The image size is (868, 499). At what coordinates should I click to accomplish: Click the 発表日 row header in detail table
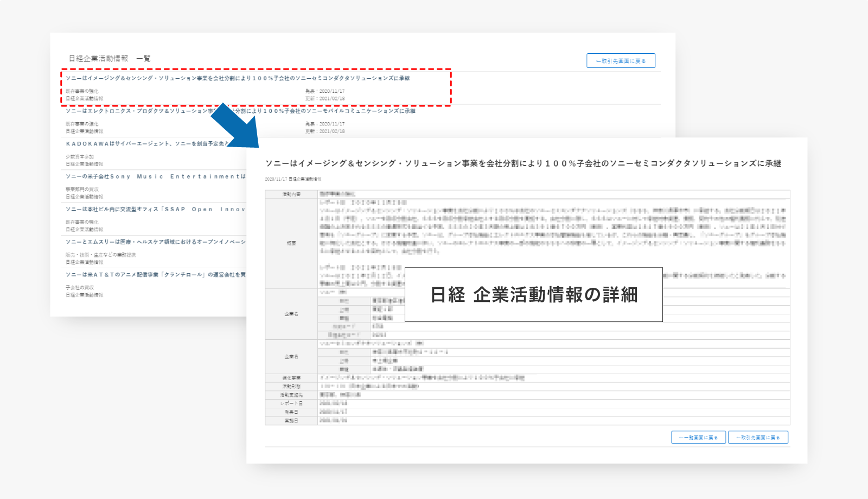pos(291,412)
